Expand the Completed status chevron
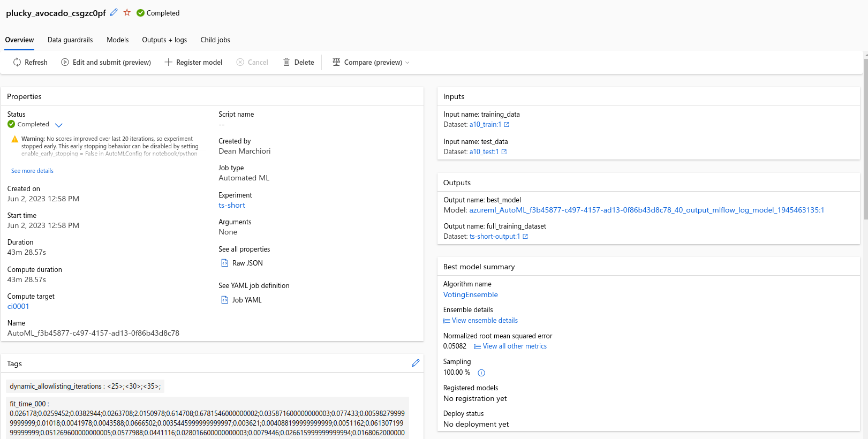This screenshot has height=439, width=868. tap(59, 125)
